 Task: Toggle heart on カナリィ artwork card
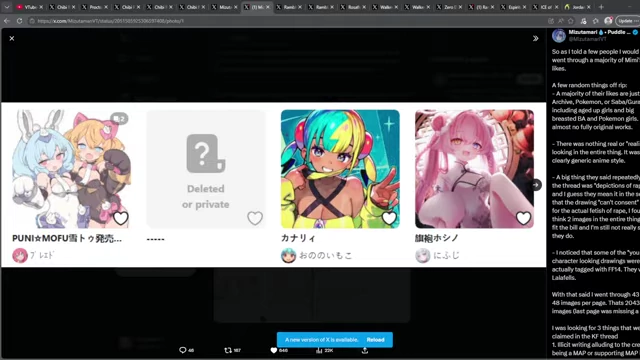tap(389, 218)
